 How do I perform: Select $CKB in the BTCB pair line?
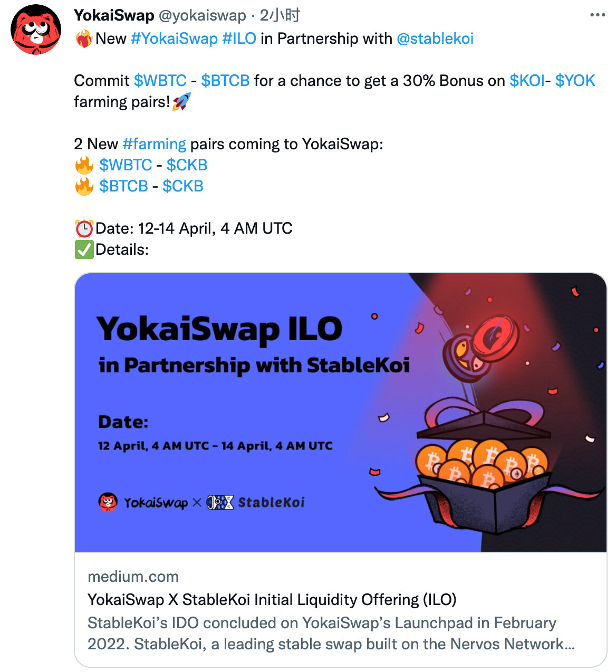(x=182, y=186)
